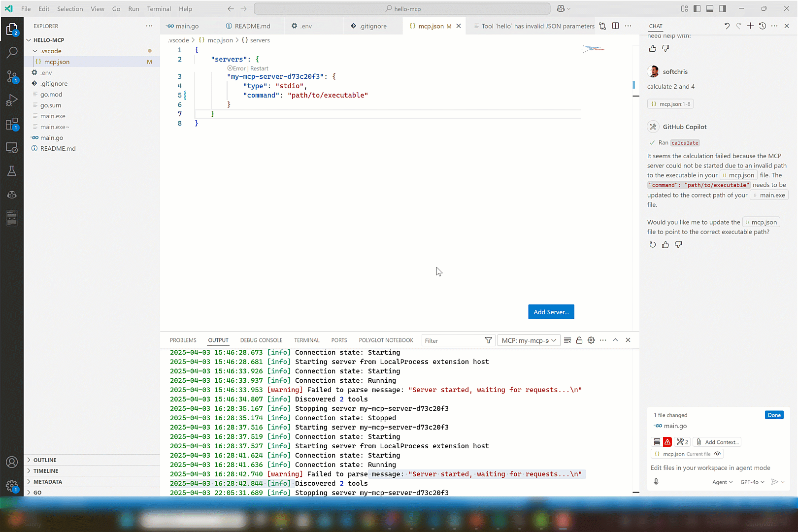Click the Add Server button

pyautogui.click(x=551, y=311)
